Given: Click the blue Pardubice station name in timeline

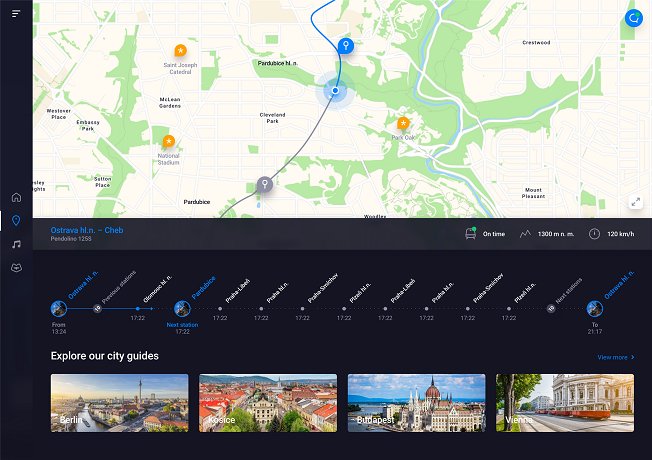Looking at the screenshot, I should [x=203, y=287].
